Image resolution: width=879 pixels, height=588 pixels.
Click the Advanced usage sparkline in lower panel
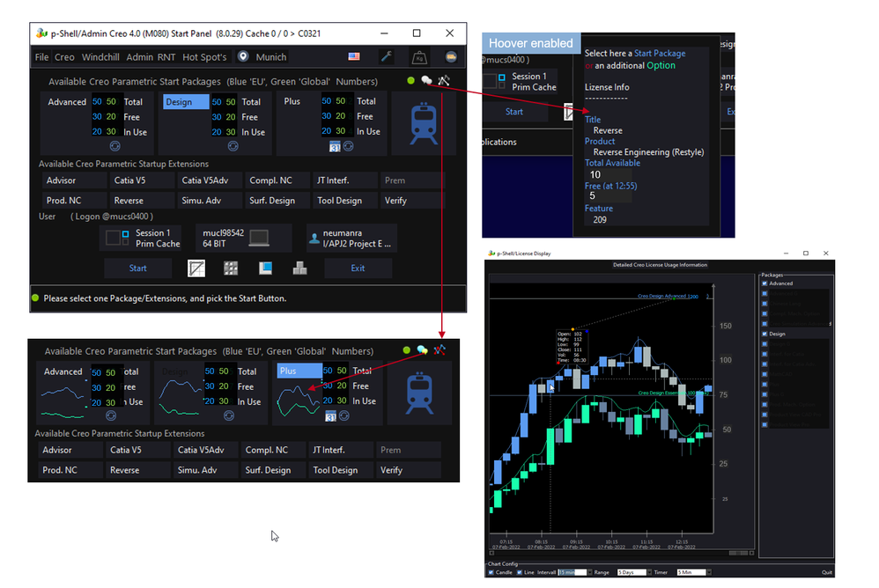(63, 402)
